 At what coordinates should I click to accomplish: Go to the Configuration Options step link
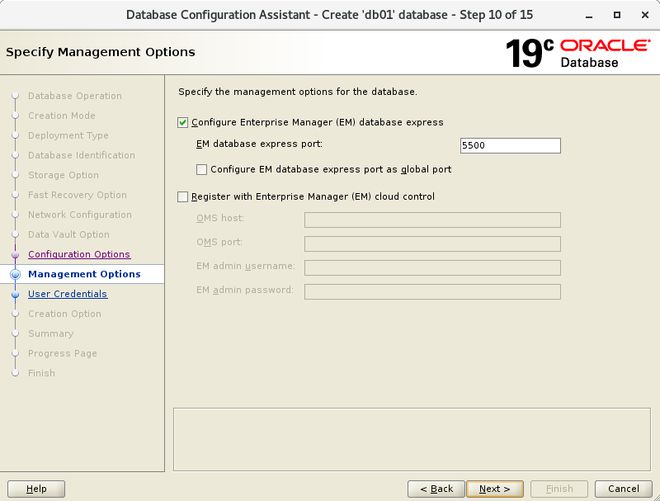click(79, 254)
